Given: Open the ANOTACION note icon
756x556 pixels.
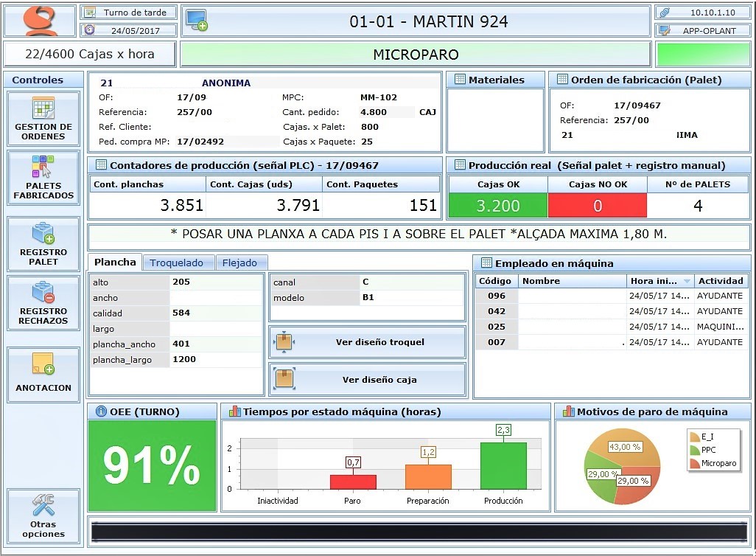Looking at the screenshot, I should point(43,364).
